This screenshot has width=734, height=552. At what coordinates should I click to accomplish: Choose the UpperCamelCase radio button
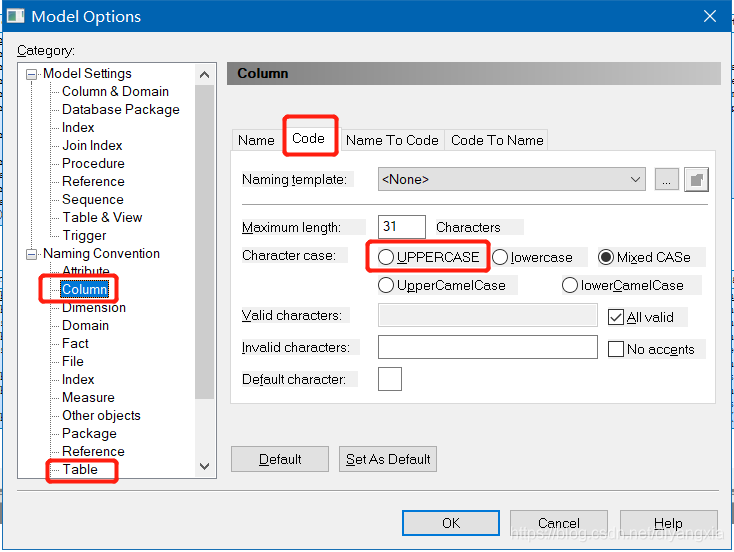pyautogui.click(x=386, y=285)
